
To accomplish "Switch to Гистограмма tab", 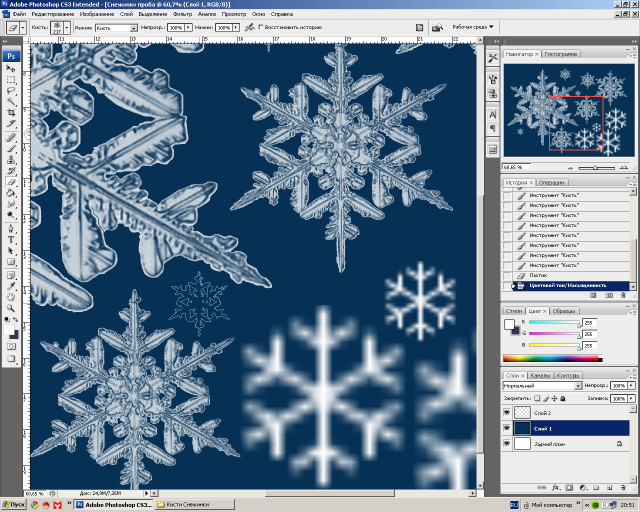I will 560,54.
